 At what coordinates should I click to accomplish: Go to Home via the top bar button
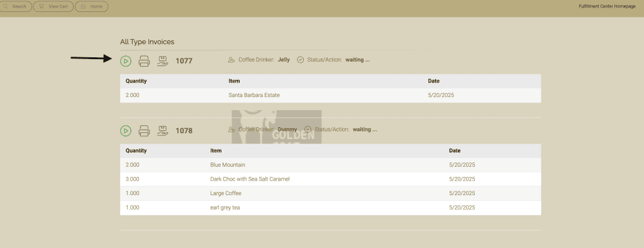tap(92, 6)
